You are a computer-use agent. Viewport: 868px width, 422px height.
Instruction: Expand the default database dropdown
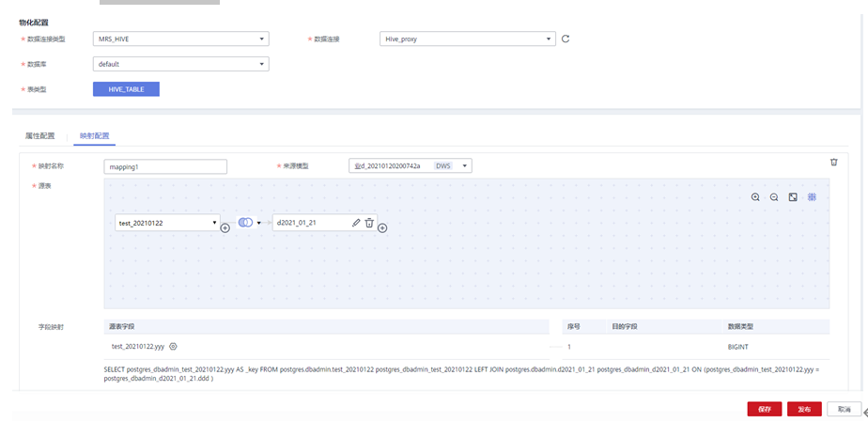click(x=181, y=64)
